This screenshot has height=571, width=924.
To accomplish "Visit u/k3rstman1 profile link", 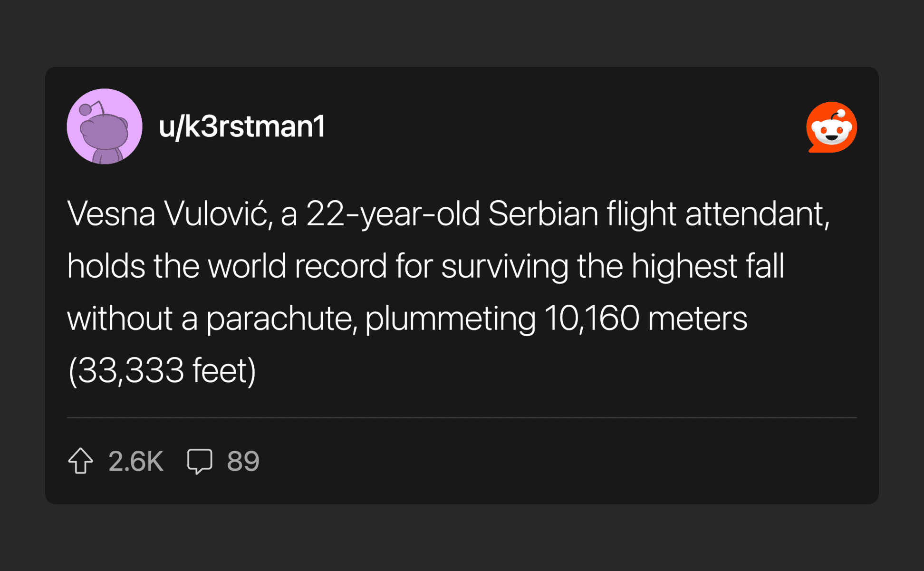I will tap(242, 127).
